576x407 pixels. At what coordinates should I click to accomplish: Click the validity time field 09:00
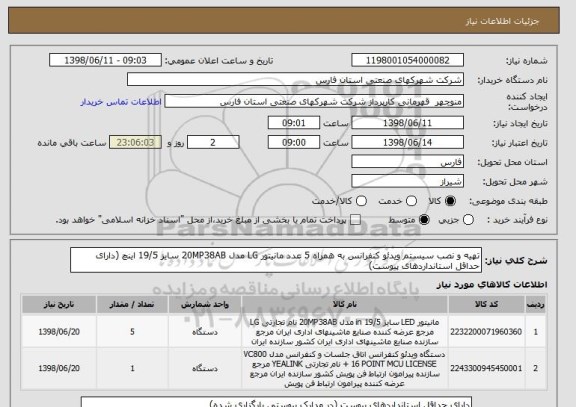click(294, 142)
